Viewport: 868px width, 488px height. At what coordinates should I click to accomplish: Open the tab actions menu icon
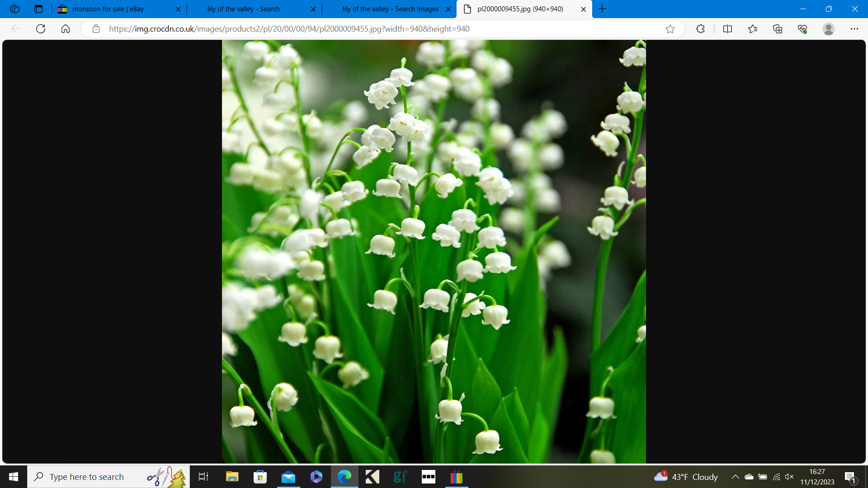coord(38,9)
